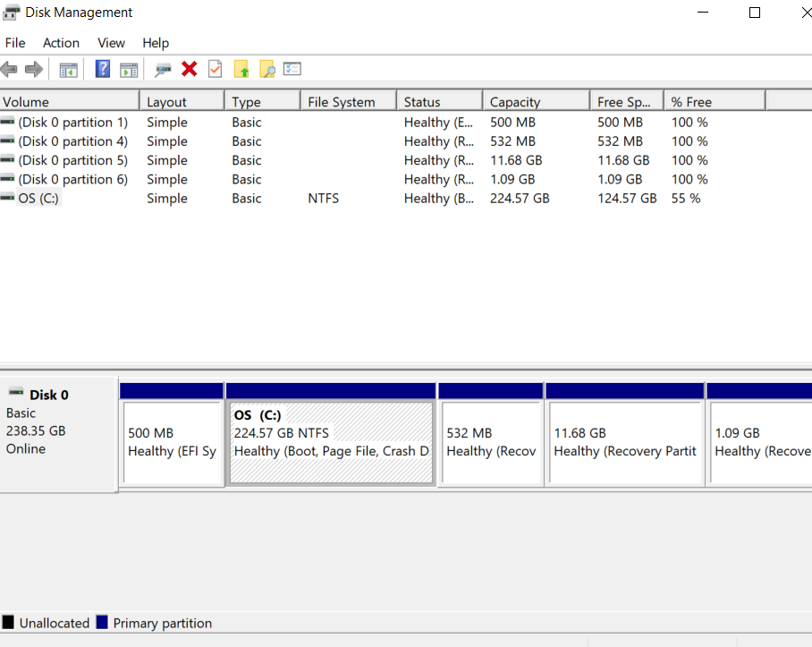Sort by the Status column header
The image size is (812, 647).
coord(440,101)
